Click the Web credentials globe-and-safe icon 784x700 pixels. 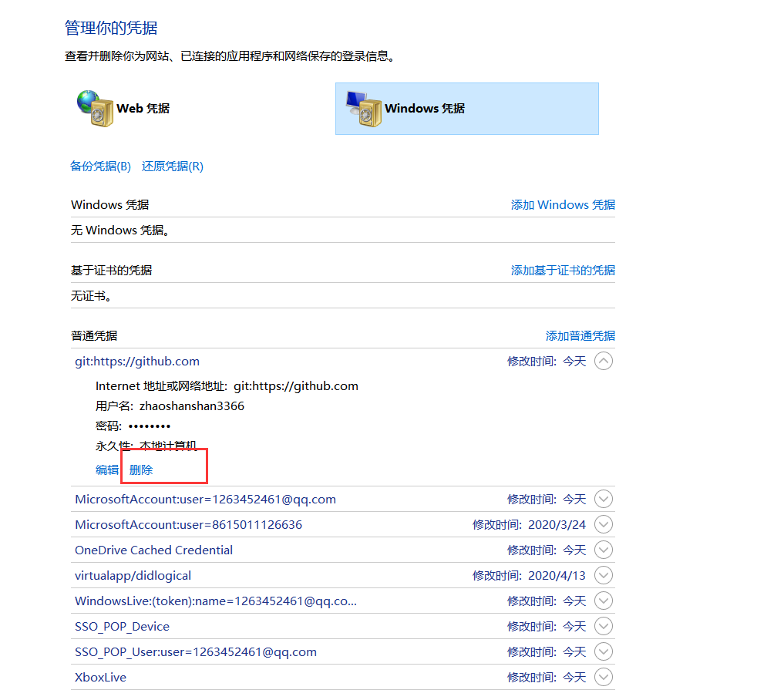point(95,109)
